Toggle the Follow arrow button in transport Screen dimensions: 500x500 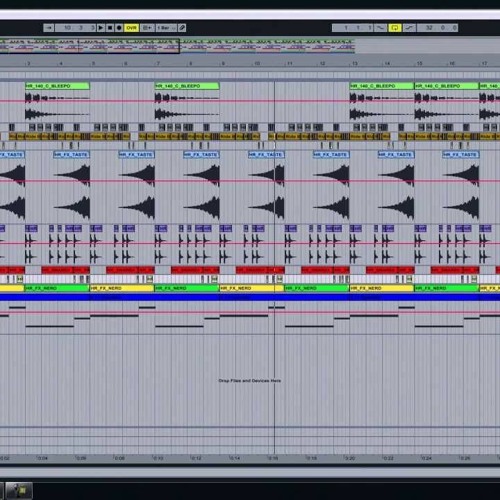coord(49,28)
